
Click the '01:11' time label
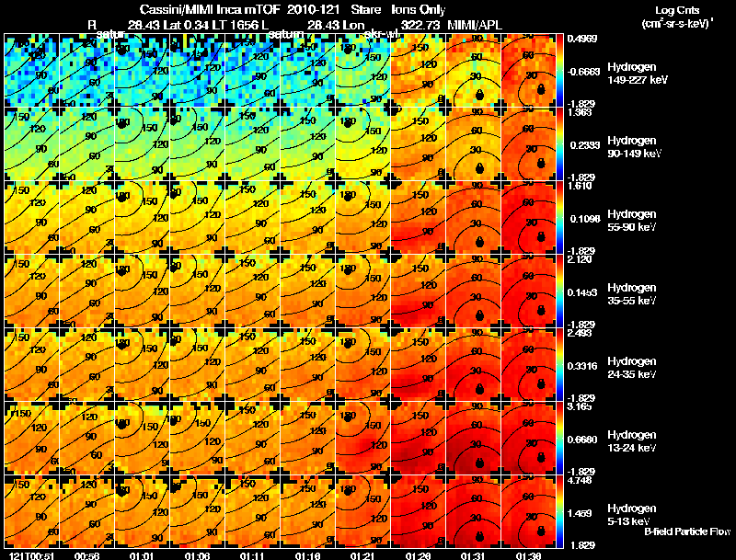tap(252, 556)
